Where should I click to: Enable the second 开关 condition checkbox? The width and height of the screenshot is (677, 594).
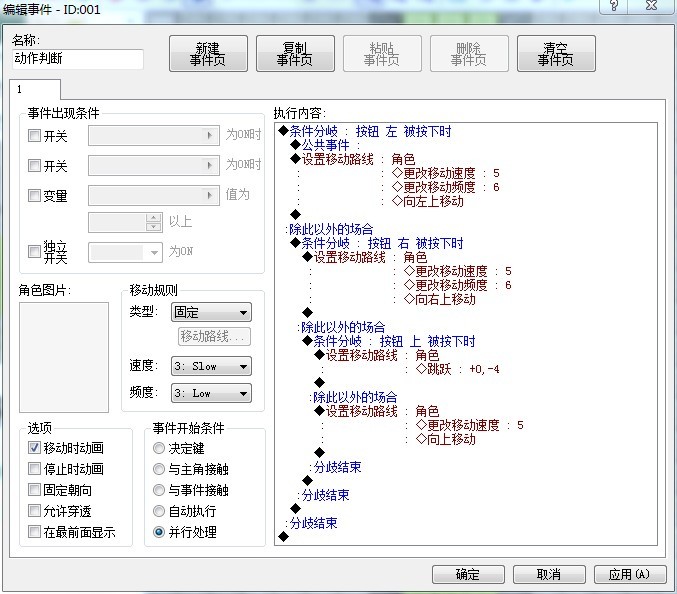tap(34, 165)
